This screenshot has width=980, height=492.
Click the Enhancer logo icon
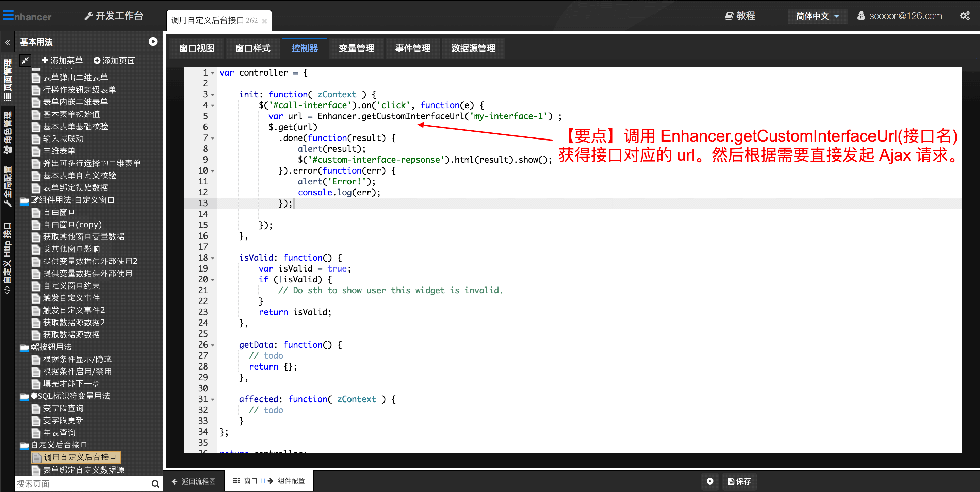[x=9, y=16]
